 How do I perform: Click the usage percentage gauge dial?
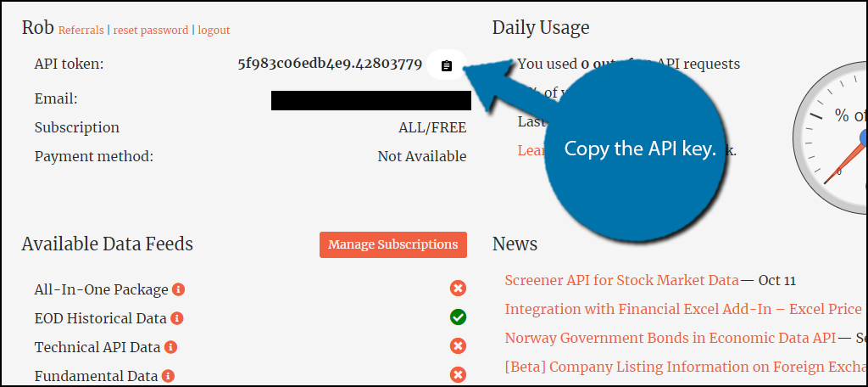point(831,138)
